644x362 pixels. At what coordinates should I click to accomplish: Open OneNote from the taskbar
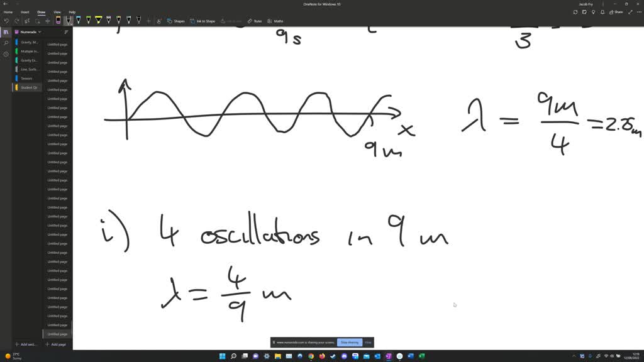click(389, 356)
